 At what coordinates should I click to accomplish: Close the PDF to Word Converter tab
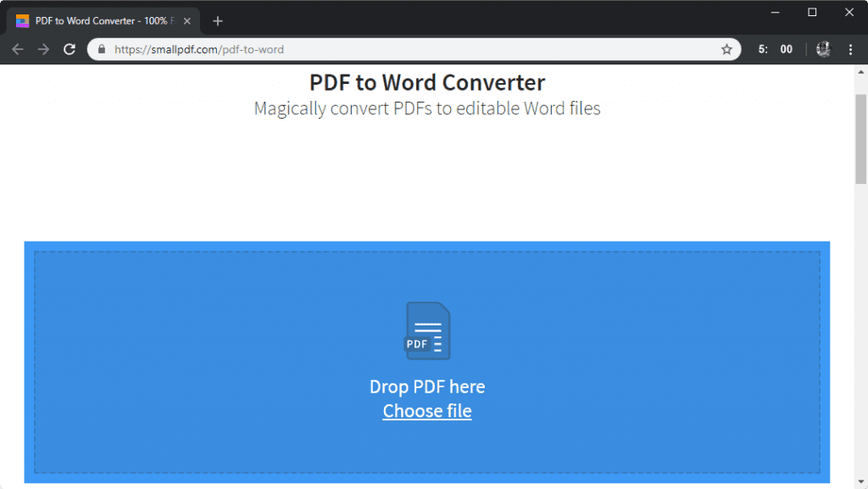[x=186, y=19]
